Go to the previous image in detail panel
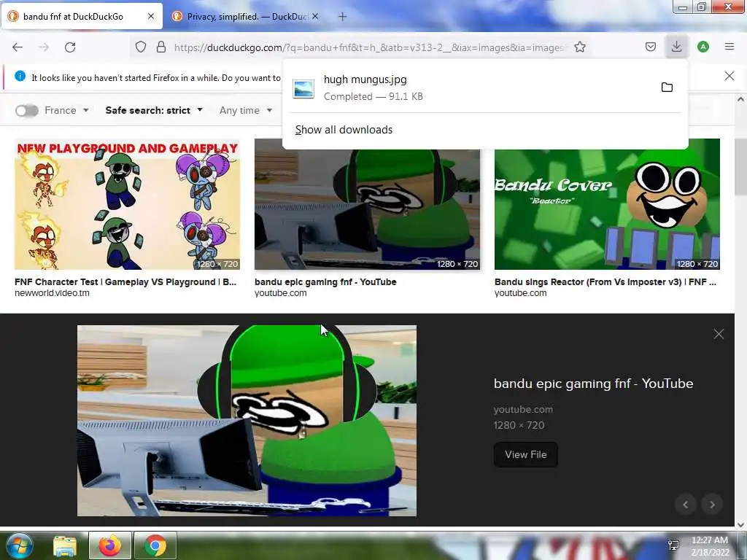 click(x=686, y=505)
